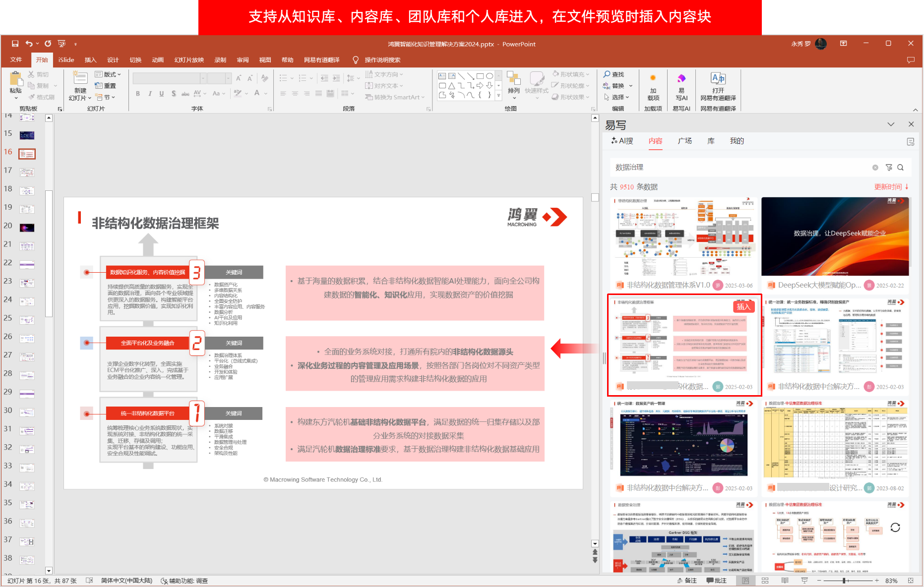Click the 插入 button on preview card

click(x=743, y=306)
